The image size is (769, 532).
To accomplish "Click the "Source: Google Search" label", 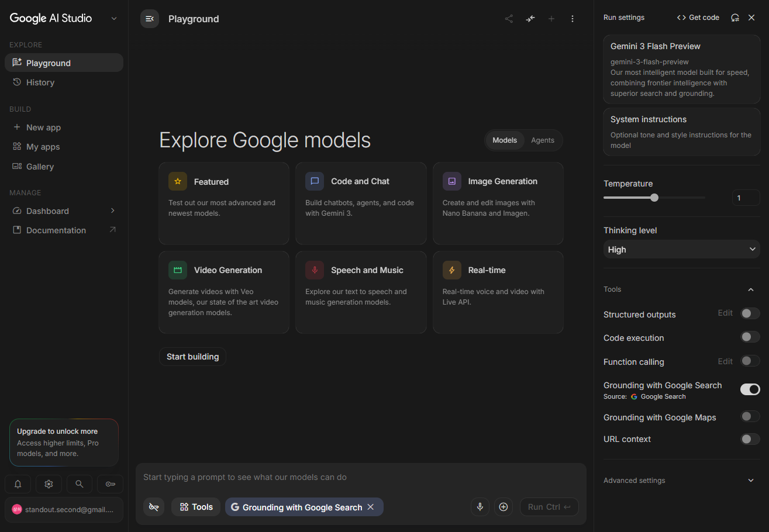I will 644,396.
